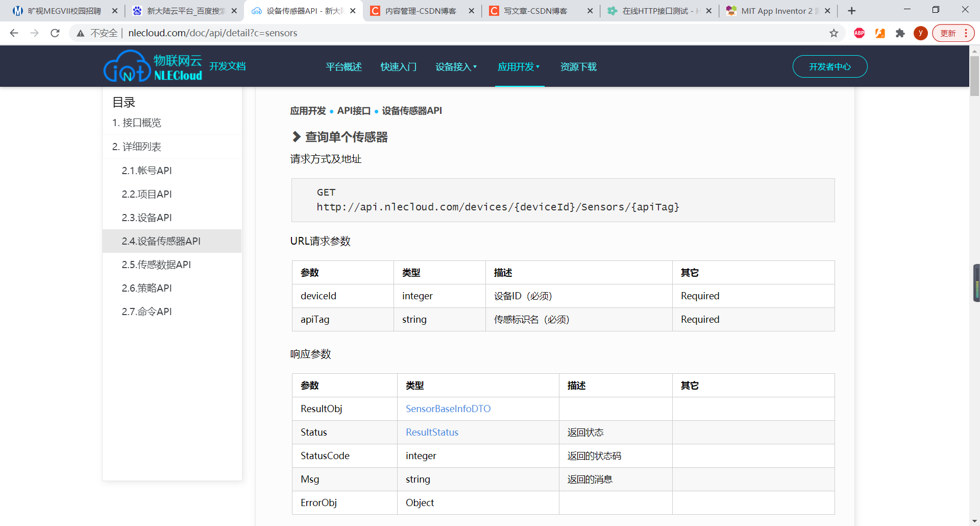Open a new browser tab
Viewport: 980px width, 526px height.
point(851,11)
